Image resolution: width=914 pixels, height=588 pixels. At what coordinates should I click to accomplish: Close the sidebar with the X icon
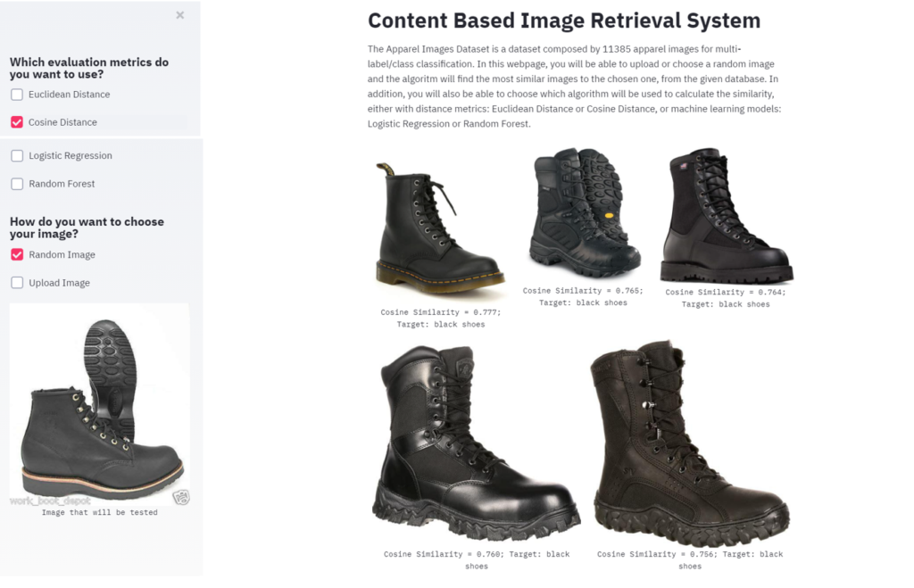pyautogui.click(x=180, y=15)
